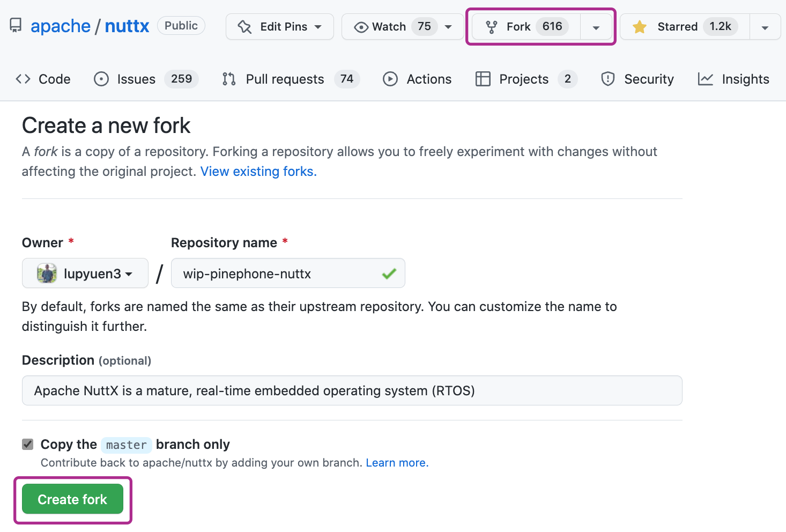This screenshot has width=786, height=532.
Task: Click the fork icon in Fork button
Action: 492,27
